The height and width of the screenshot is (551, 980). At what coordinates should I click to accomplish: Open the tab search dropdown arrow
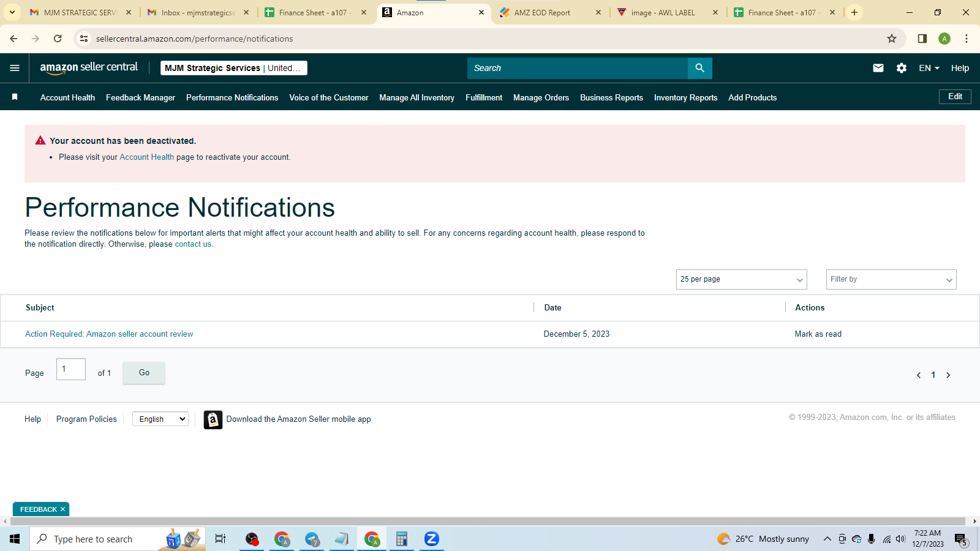[12, 12]
